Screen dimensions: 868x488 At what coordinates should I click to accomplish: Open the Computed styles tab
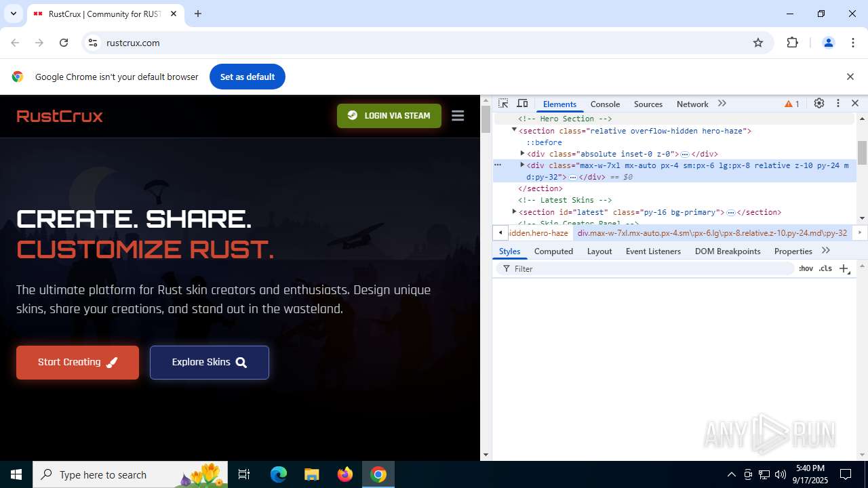(553, 251)
